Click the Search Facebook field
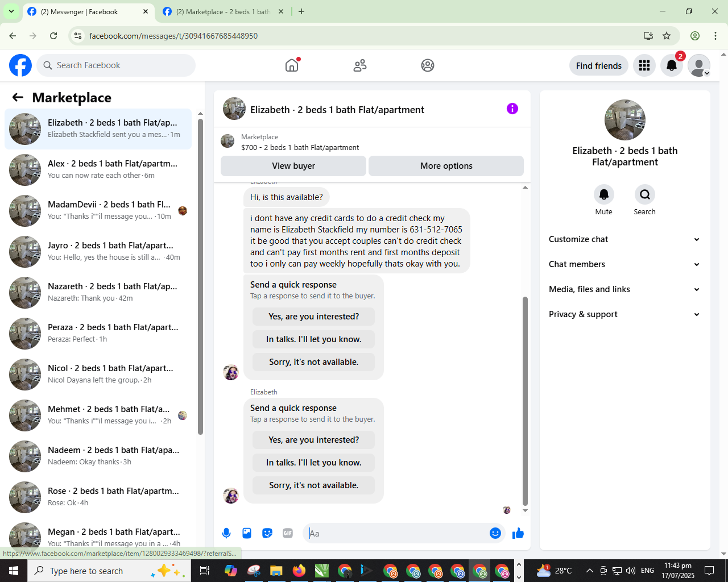The height and width of the screenshot is (582, 728). [x=116, y=65]
